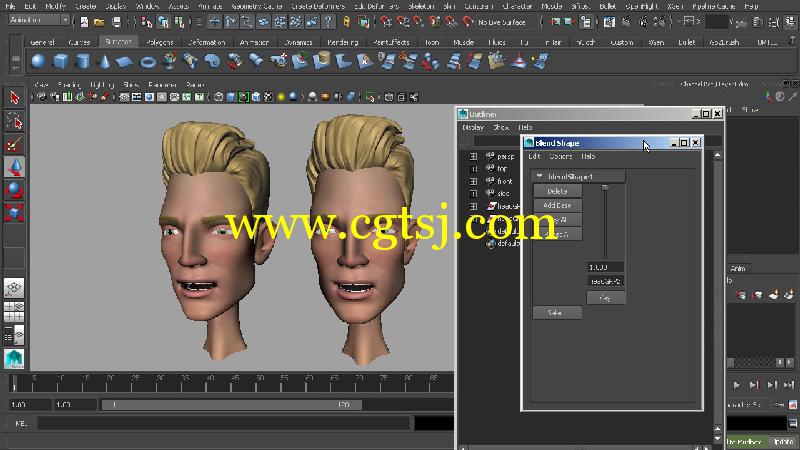Viewport: 800px width, 450px height.
Task: Toggle smooth shaded cube in viewport toolbar
Action: 231,97
